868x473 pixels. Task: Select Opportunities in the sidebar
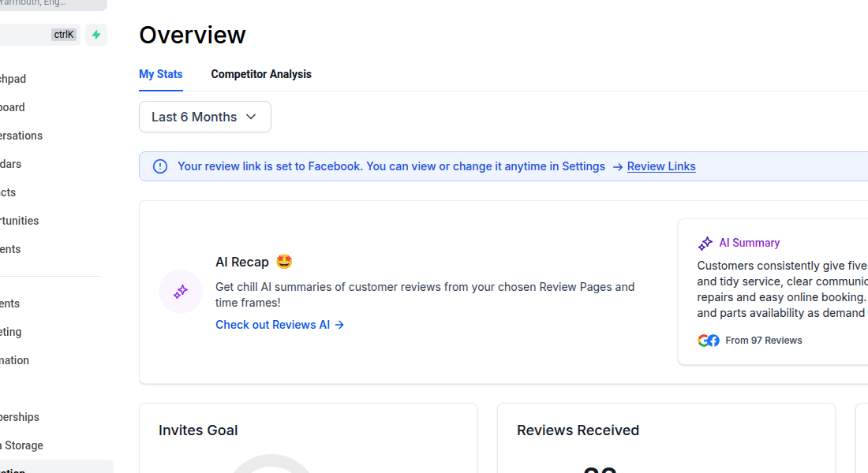click(x=19, y=221)
